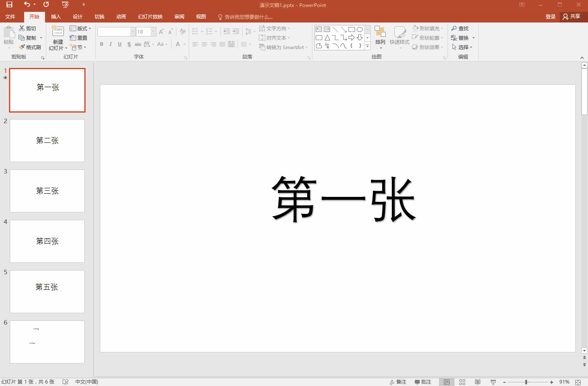Open the Layout (版式) dropdown
Screen dimensions: 588x386
tap(80, 28)
